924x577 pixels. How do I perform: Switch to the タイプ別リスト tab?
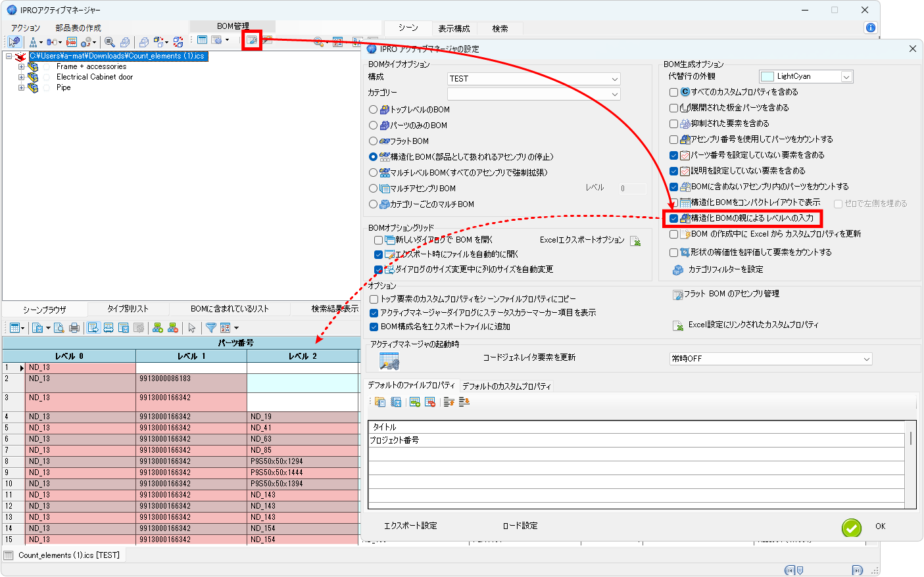pos(129,309)
